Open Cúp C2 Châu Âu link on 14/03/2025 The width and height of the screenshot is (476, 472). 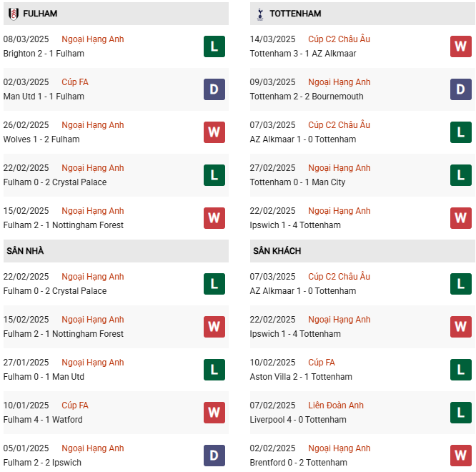(339, 39)
